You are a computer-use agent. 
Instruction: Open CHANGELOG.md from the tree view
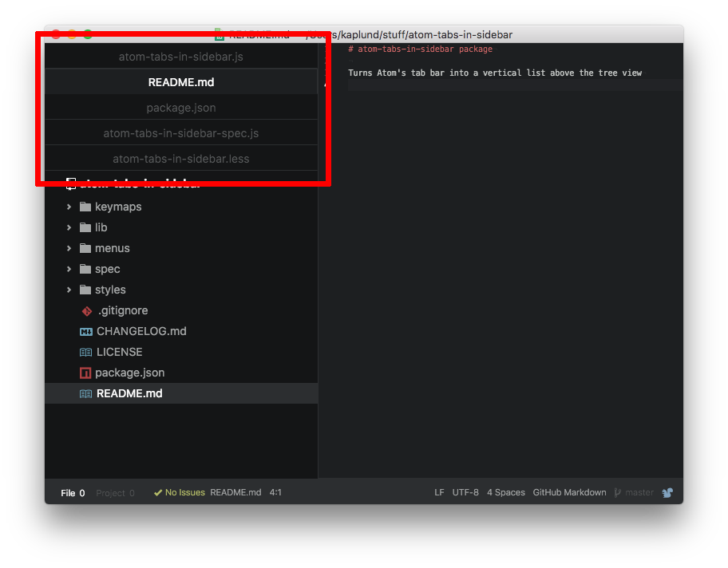tap(141, 331)
